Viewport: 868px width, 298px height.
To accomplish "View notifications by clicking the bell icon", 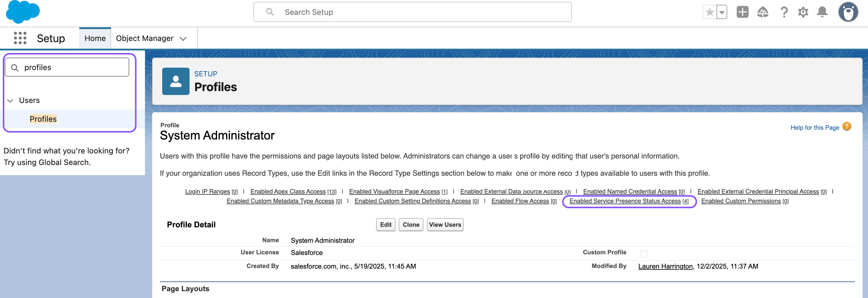I will point(822,12).
